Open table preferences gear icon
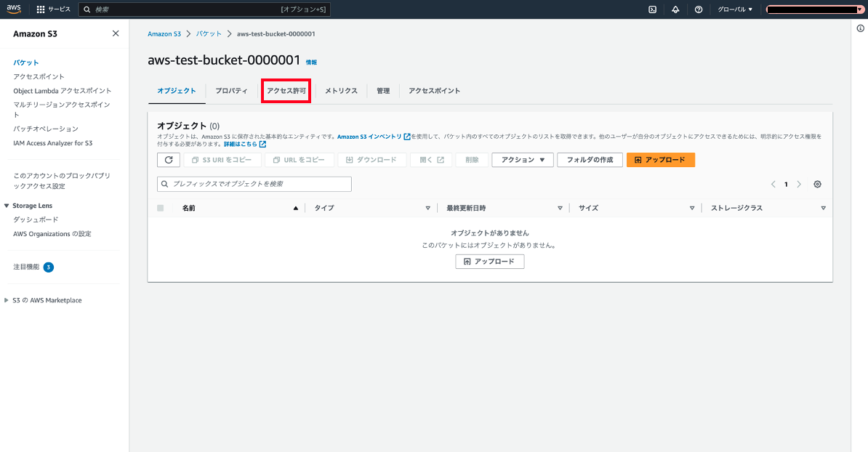This screenshot has height=452, width=868. coord(818,185)
